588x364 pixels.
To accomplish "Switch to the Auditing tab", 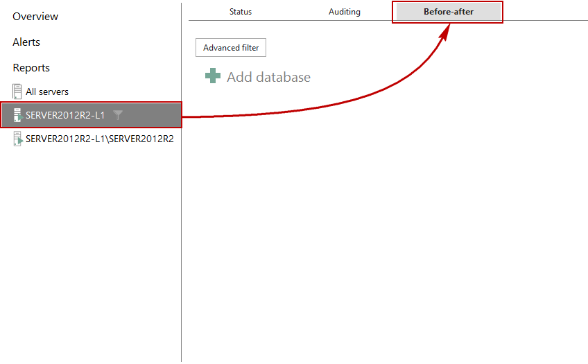I will coord(345,12).
